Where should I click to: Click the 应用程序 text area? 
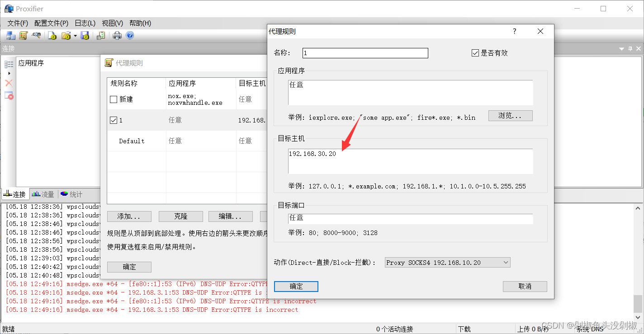tap(410, 93)
